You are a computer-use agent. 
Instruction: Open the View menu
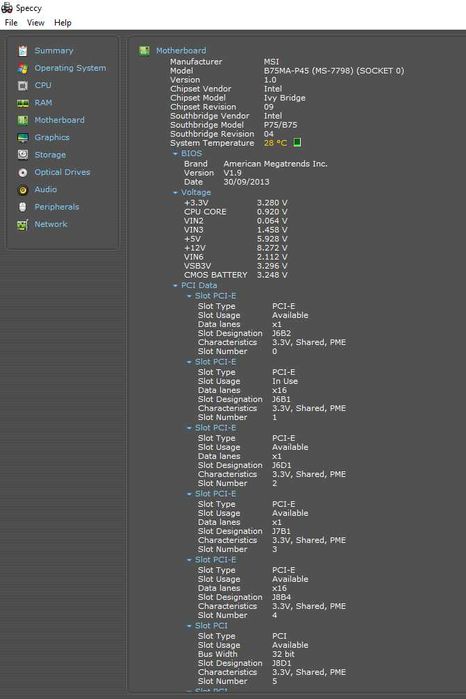pos(36,23)
